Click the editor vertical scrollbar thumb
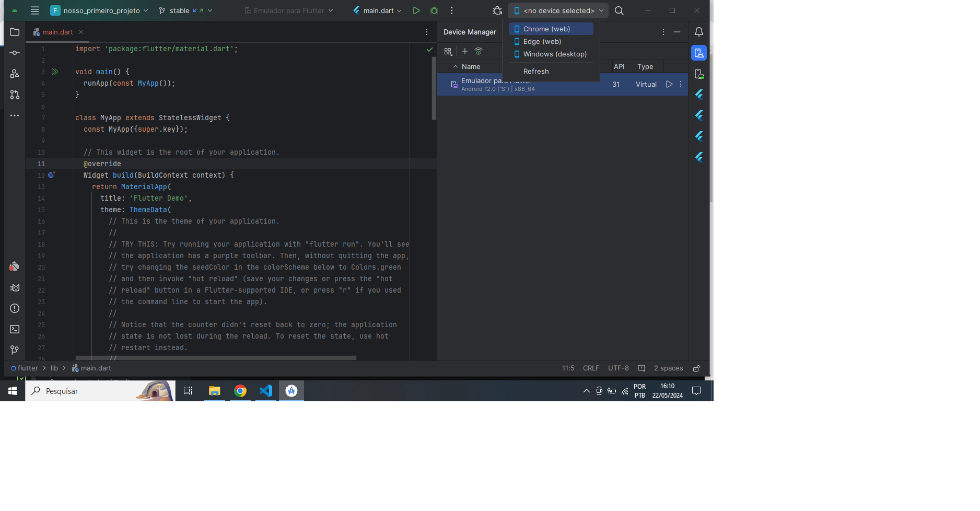Image resolution: width=980 pixels, height=511 pixels. tap(434, 88)
